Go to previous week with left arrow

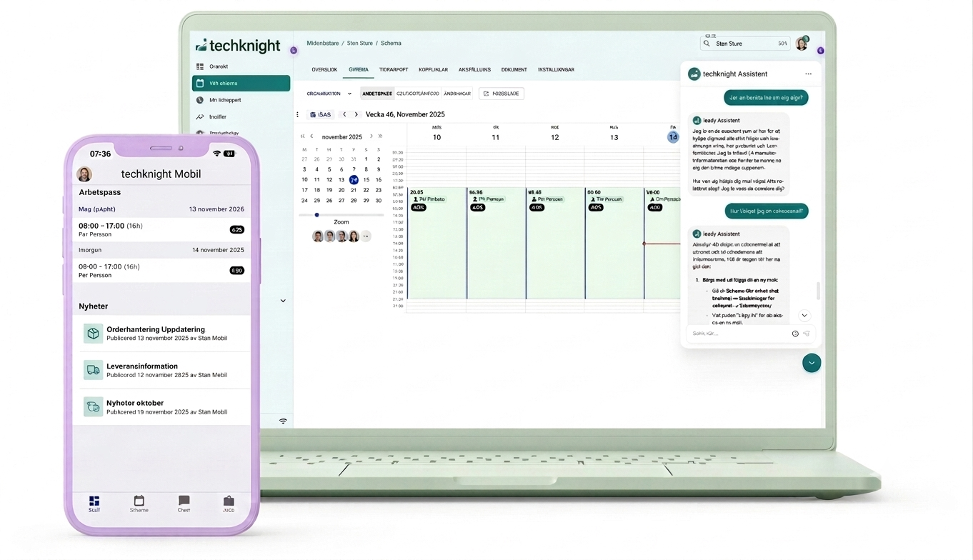click(344, 114)
